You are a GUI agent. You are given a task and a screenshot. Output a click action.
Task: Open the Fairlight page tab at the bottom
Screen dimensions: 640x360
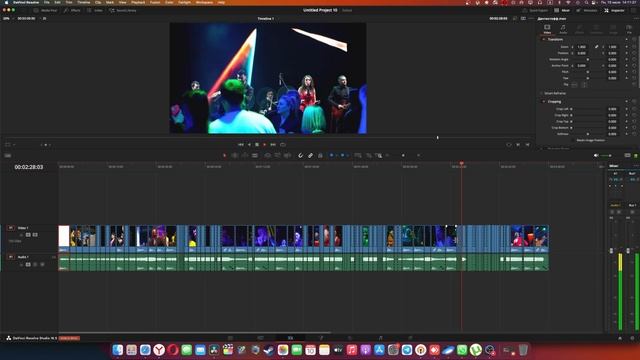(x=380, y=338)
